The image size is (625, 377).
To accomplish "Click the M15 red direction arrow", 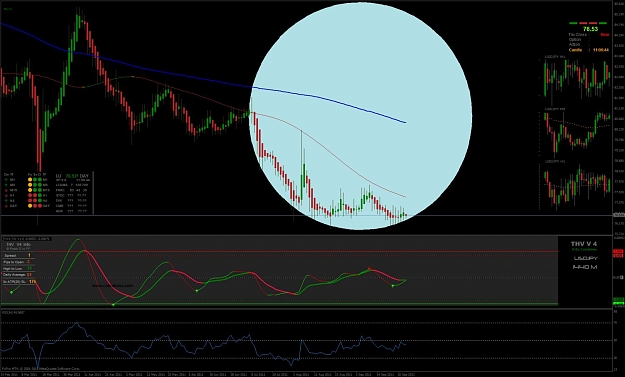I will pos(6,190).
